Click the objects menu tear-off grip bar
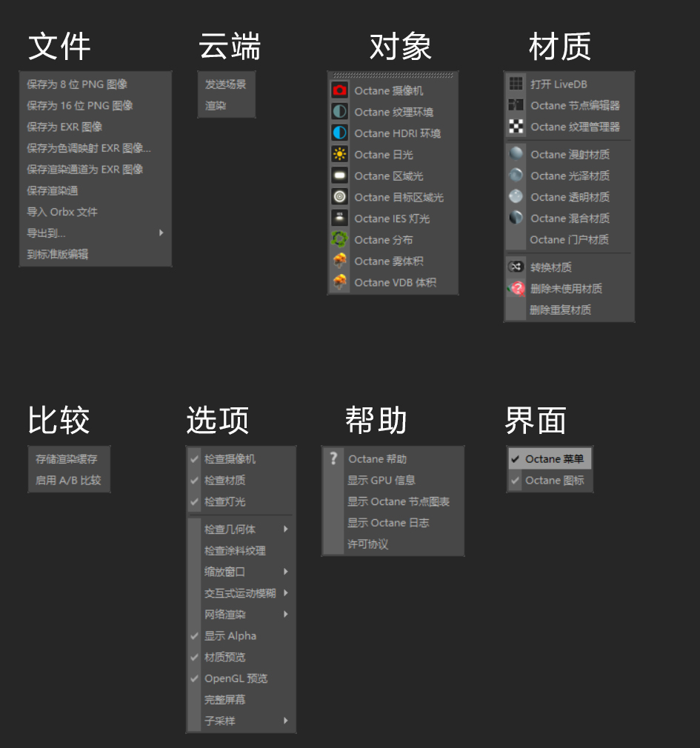700x748 pixels. point(393,76)
